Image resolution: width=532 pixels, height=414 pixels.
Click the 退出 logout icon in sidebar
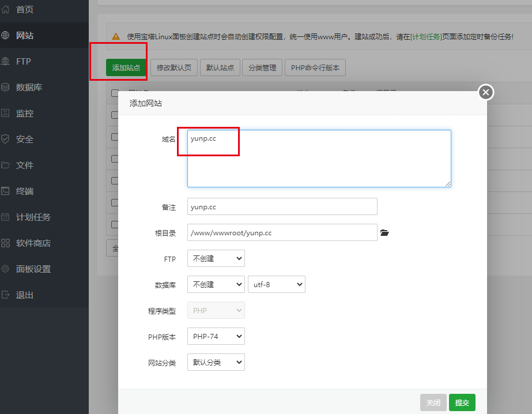5,295
